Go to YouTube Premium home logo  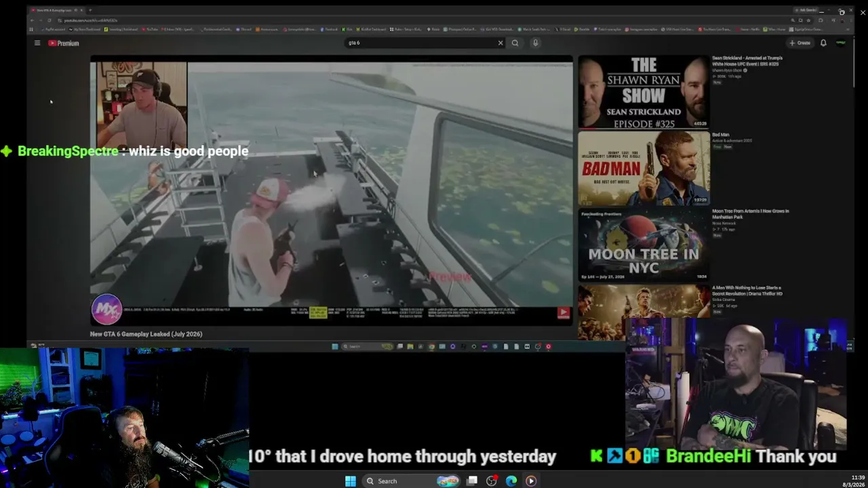tap(64, 43)
